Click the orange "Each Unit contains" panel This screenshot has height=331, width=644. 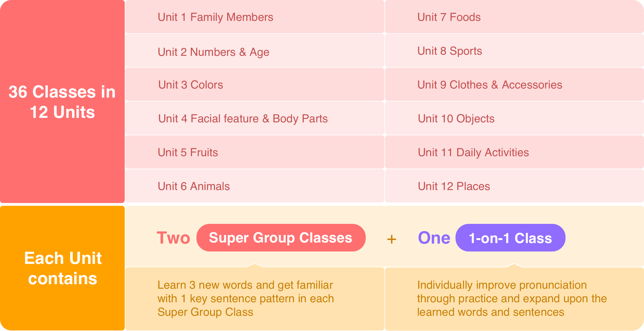click(62, 268)
